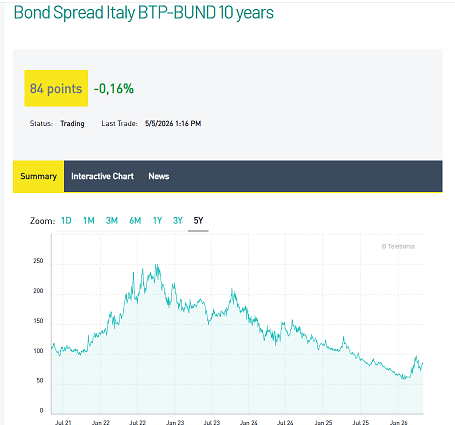Image resolution: width=455 pixels, height=425 pixels.
Task: Click the chart peak near 250 in 2022
Action: coord(156,265)
